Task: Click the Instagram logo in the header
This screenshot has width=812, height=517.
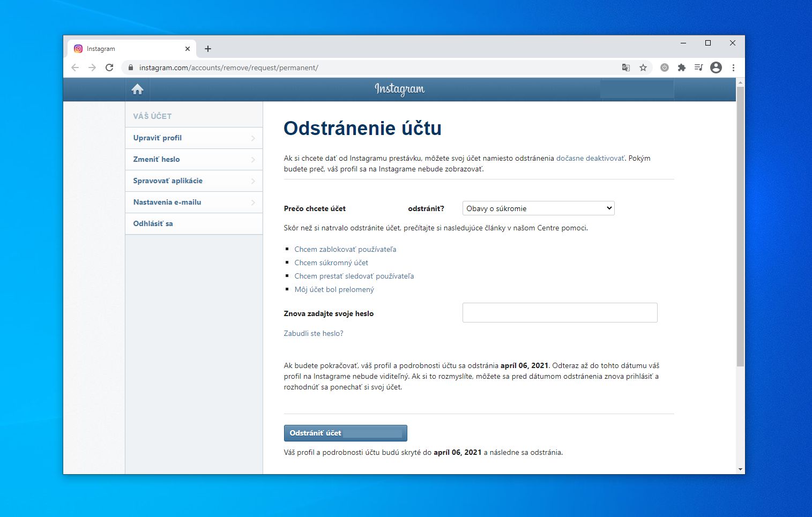Action: point(399,89)
